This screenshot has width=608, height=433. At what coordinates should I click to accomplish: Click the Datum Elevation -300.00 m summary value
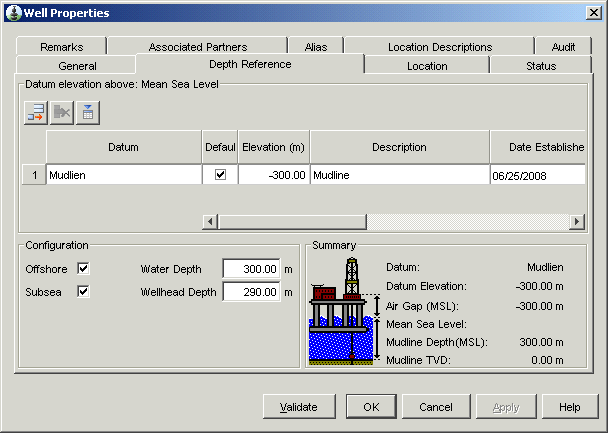(x=539, y=286)
